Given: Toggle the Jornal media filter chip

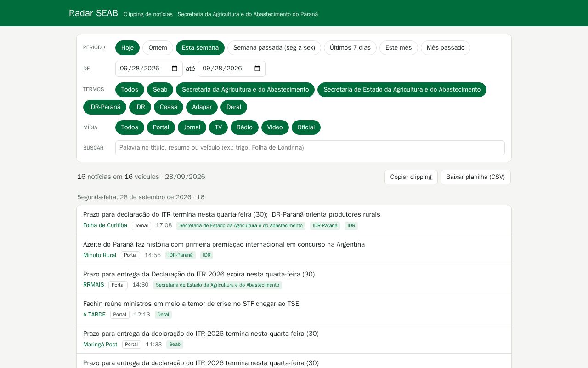Looking at the screenshot, I should [x=192, y=127].
